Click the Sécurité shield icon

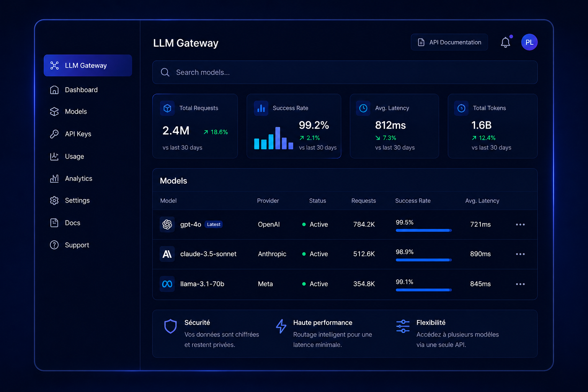pyautogui.click(x=170, y=327)
